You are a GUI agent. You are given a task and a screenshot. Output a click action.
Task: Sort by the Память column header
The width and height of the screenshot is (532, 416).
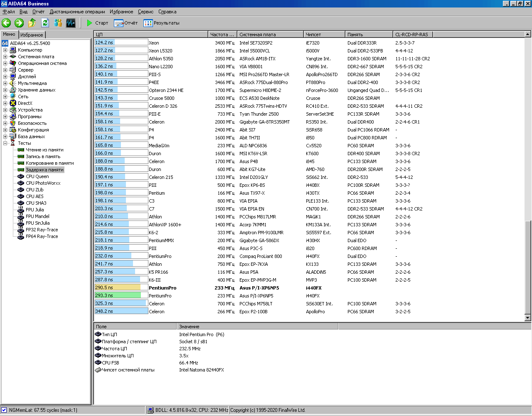tap(369, 35)
